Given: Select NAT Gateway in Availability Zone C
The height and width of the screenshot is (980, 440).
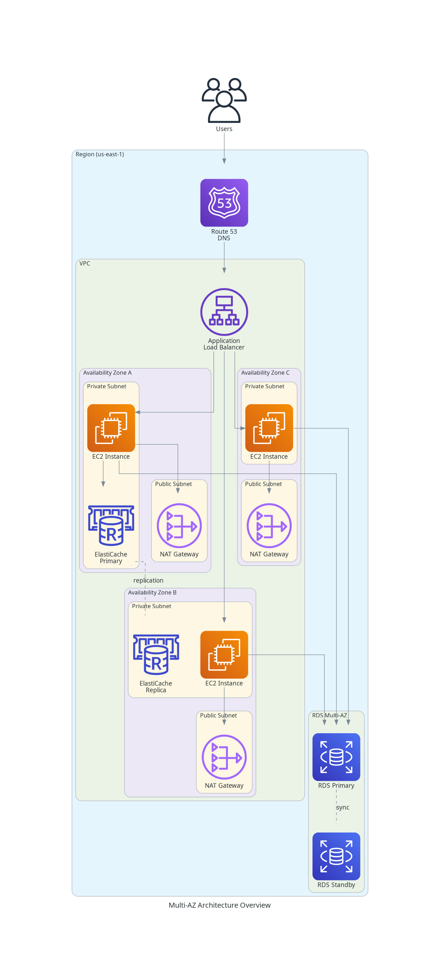Looking at the screenshot, I should pyautogui.click(x=269, y=525).
